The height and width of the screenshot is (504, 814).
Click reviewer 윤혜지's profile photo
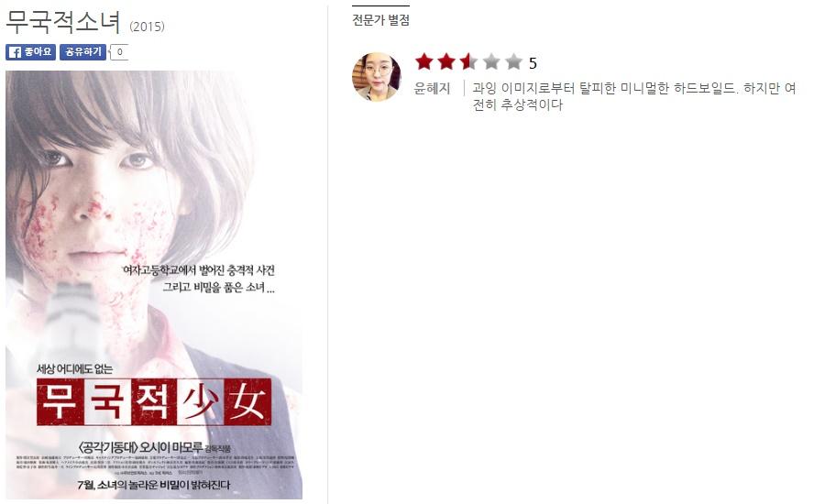tap(377, 77)
